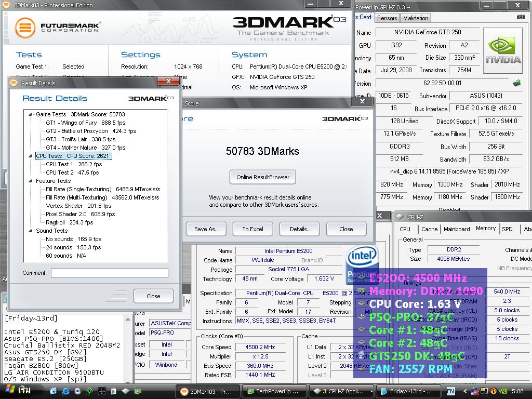Select Fill Rate (Multi-Texturing) row
Screen dimensions: 532x399
[x=102, y=197]
